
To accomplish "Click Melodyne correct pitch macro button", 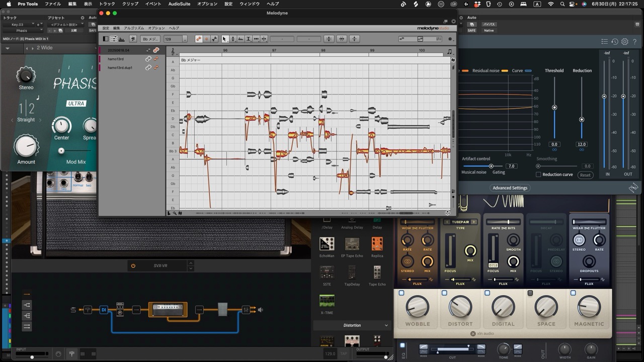I will [329, 39].
